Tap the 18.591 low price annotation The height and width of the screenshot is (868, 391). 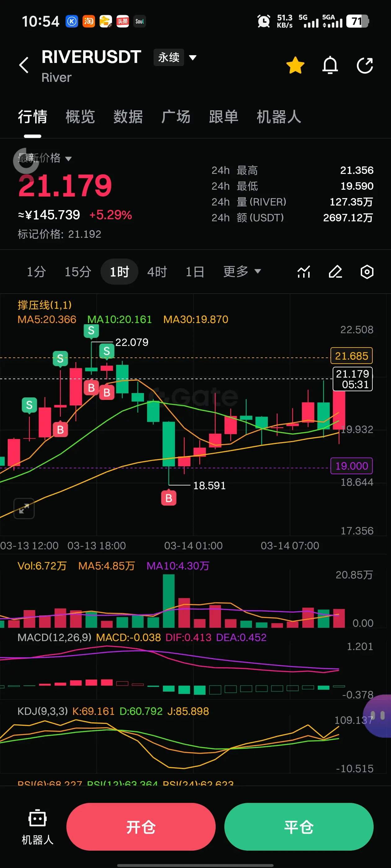coord(209,485)
